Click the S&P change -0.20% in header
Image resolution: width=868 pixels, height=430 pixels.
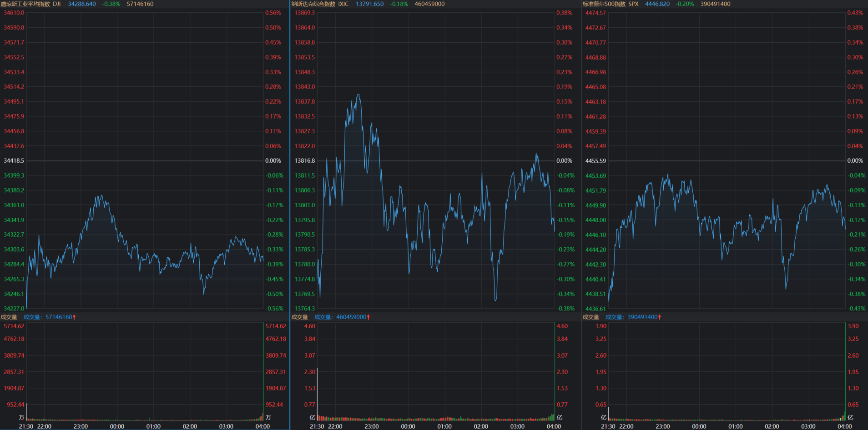685,4
